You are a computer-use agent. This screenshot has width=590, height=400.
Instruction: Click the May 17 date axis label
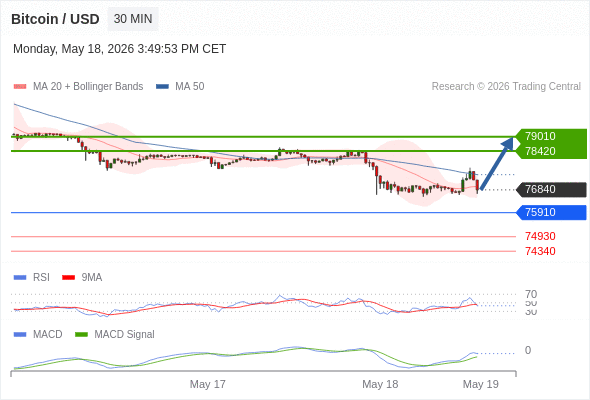(x=207, y=384)
